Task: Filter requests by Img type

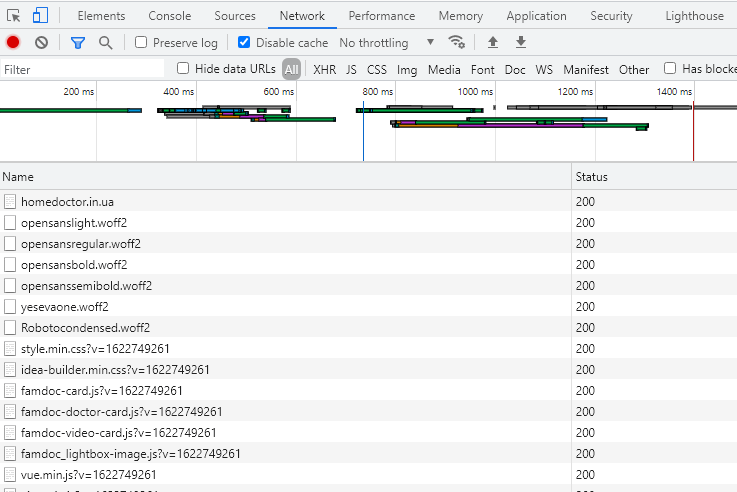Action: 407,70
